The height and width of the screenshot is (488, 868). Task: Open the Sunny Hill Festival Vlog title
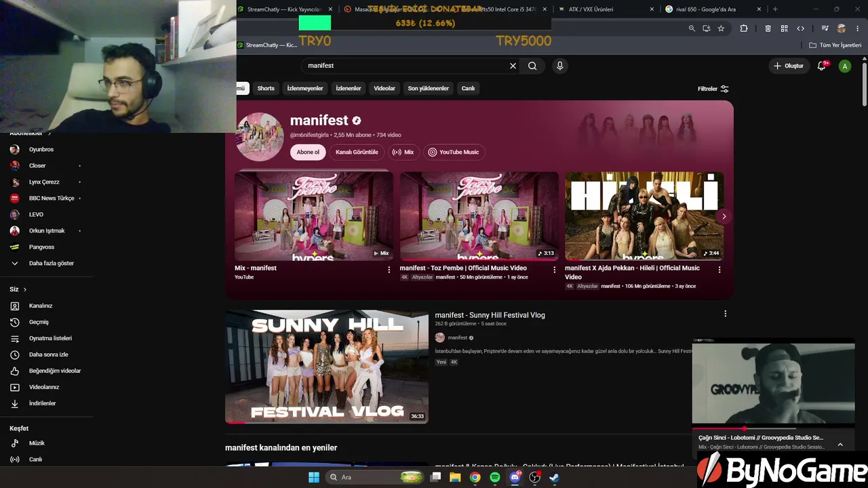[490, 315]
